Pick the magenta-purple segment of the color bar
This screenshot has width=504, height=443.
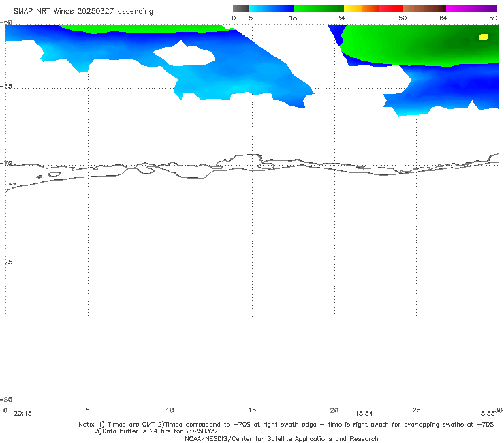[471, 8]
